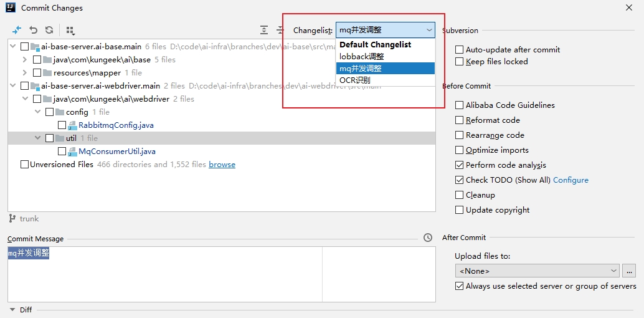Open the Upload files to dropdown

(x=537, y=271)
